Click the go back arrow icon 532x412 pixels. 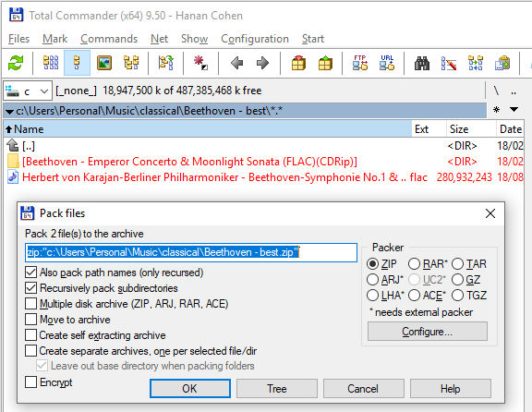click(236, 63)
